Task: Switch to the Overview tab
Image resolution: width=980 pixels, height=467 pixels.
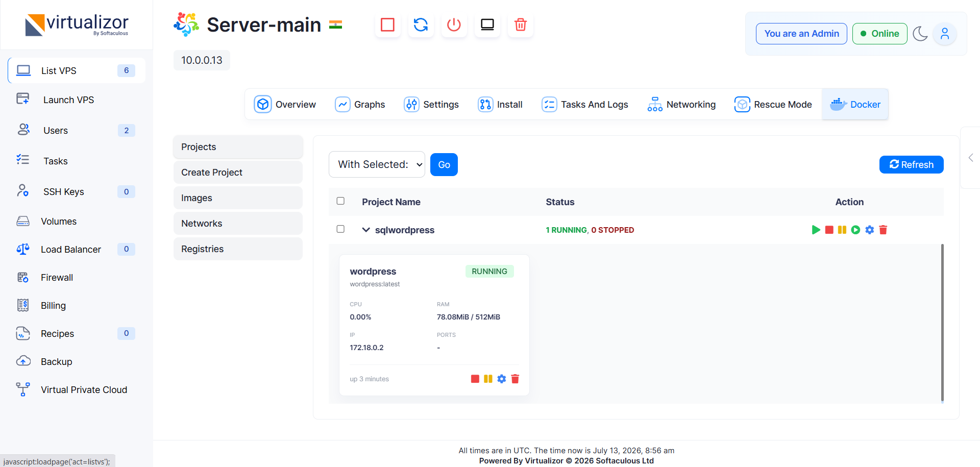Action: coord(285,105)
